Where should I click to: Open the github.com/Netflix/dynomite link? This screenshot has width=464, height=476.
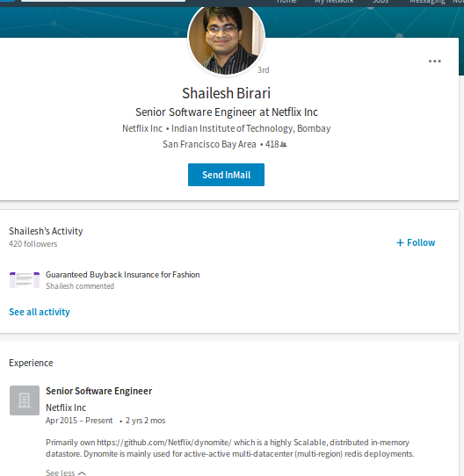[164, 443]
